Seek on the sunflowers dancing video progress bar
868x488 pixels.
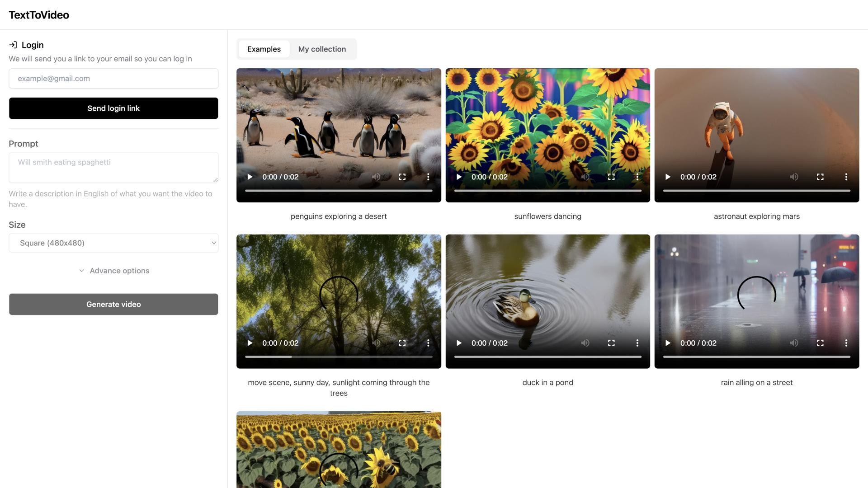pos(548,191)
